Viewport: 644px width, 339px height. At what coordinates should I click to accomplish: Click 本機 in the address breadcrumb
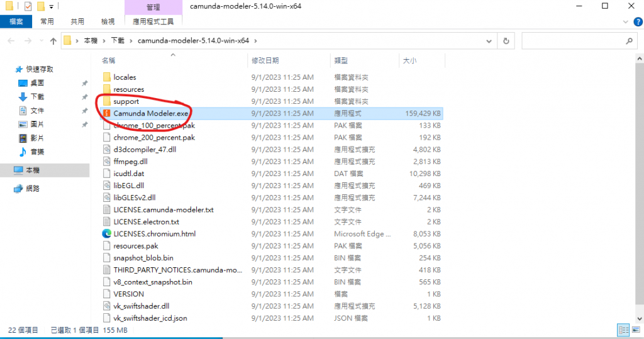click(91, 41)
